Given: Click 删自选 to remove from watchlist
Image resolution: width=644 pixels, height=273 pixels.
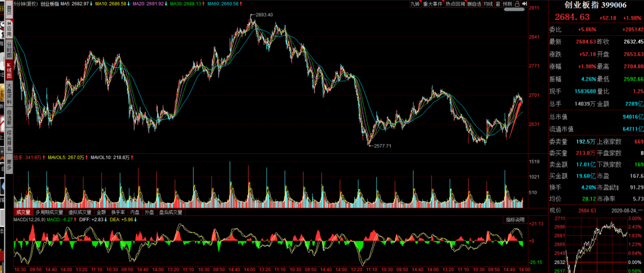Looking at the screenshot, I should [x=474, y=4].
